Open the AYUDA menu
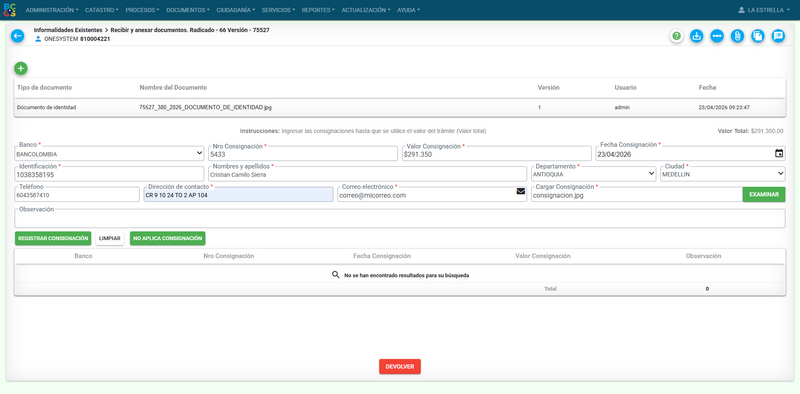Viewport: 800px width, 394px height. (x=408, y=10)
